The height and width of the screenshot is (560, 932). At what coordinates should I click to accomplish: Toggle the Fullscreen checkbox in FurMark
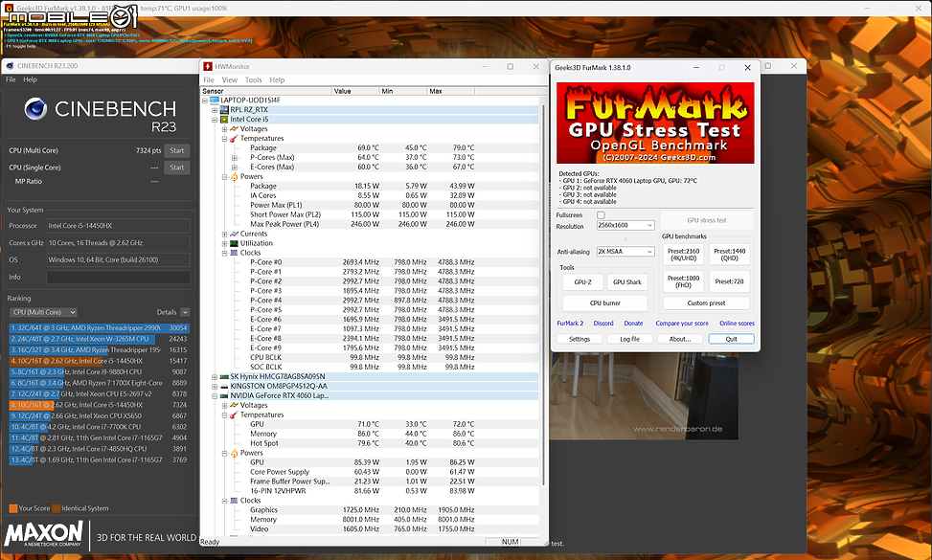pos(601,215)
